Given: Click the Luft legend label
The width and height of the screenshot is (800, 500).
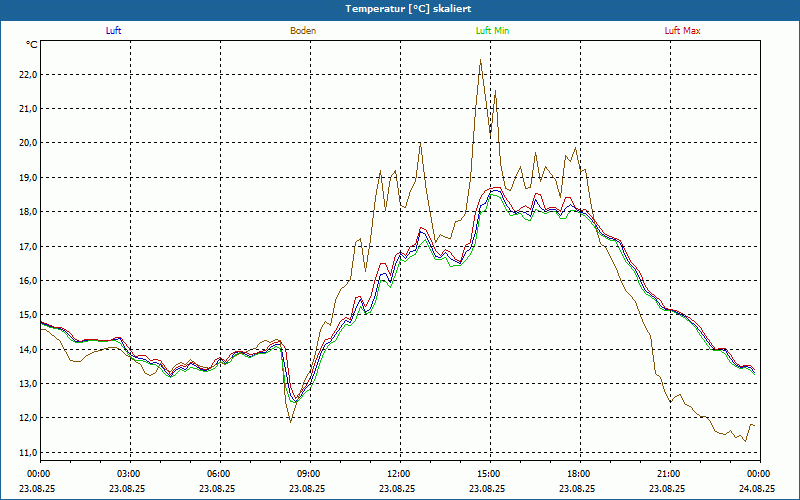Looking at the screenshot, I should coord(113,31).
